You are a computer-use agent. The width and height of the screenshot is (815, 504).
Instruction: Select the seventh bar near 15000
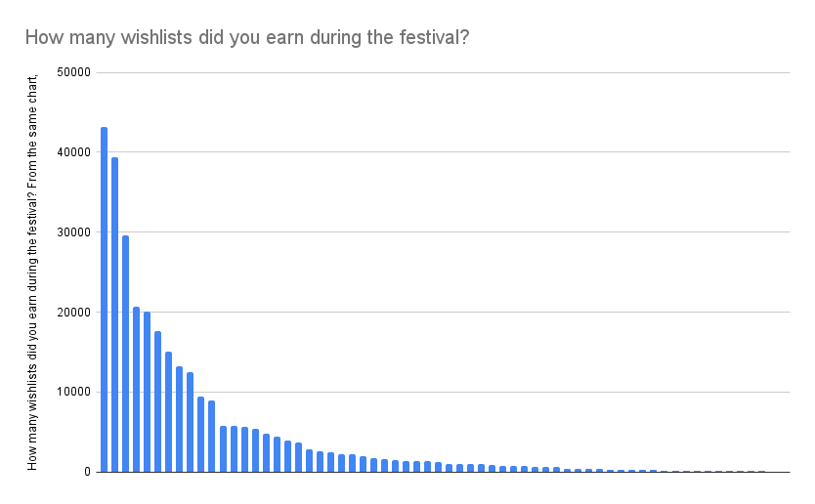[x=168, y=411]
